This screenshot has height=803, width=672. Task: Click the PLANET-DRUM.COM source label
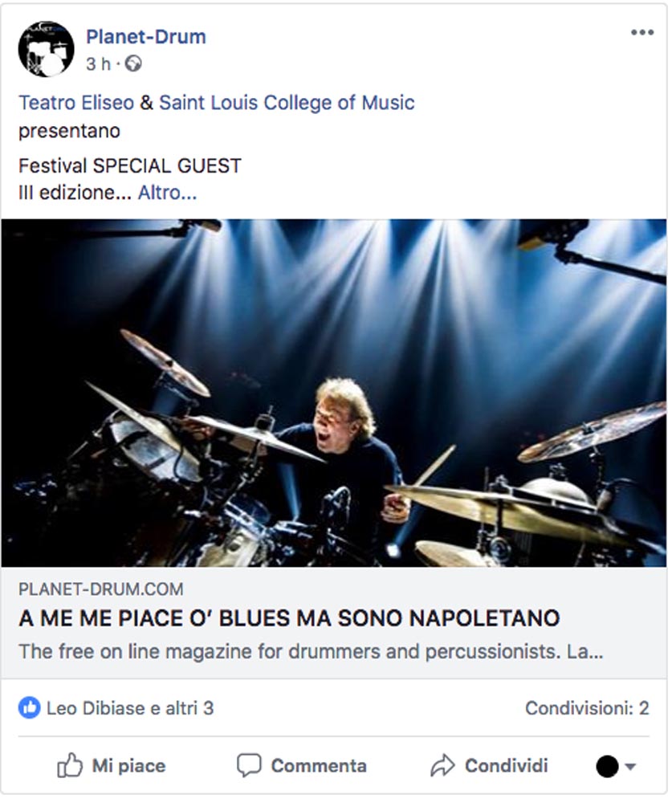point(101,589)
